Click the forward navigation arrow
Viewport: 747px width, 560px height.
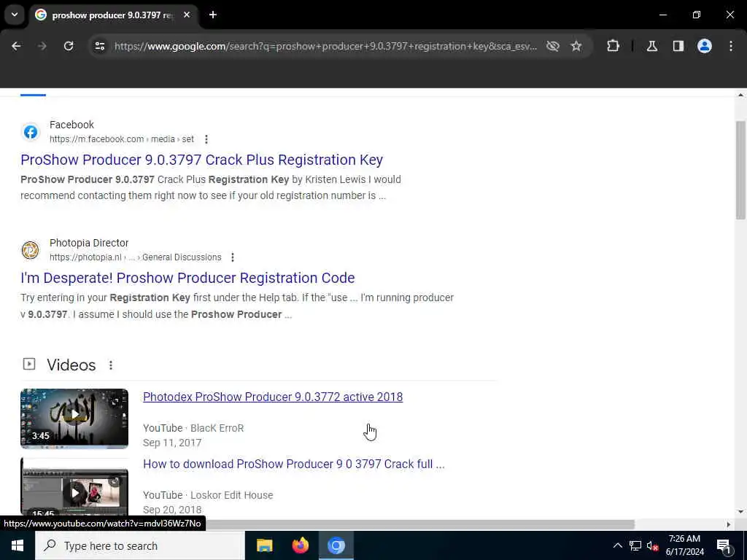tap(42, 46)
